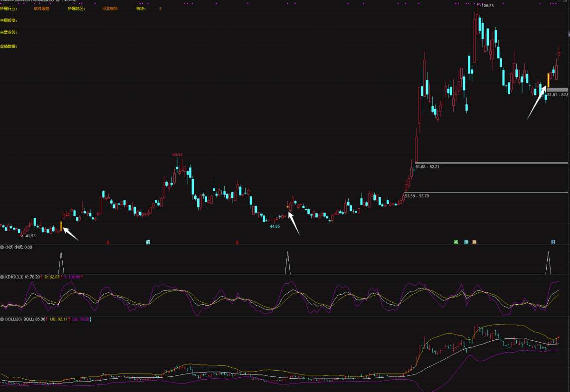Click the 小妖: 0.00 indicator value
This screenshot has width=570, height=392.
[x=23, y=247]
